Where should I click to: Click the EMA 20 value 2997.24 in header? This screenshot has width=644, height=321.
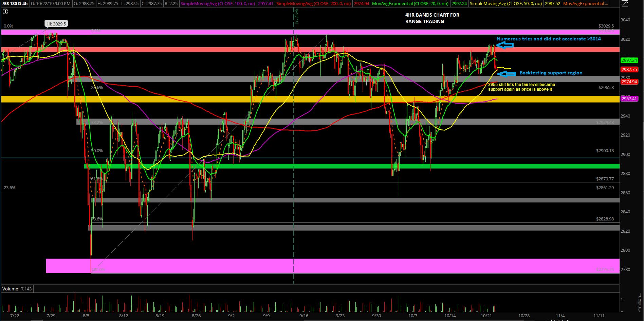pyautogui.click(x=459, y=4)
